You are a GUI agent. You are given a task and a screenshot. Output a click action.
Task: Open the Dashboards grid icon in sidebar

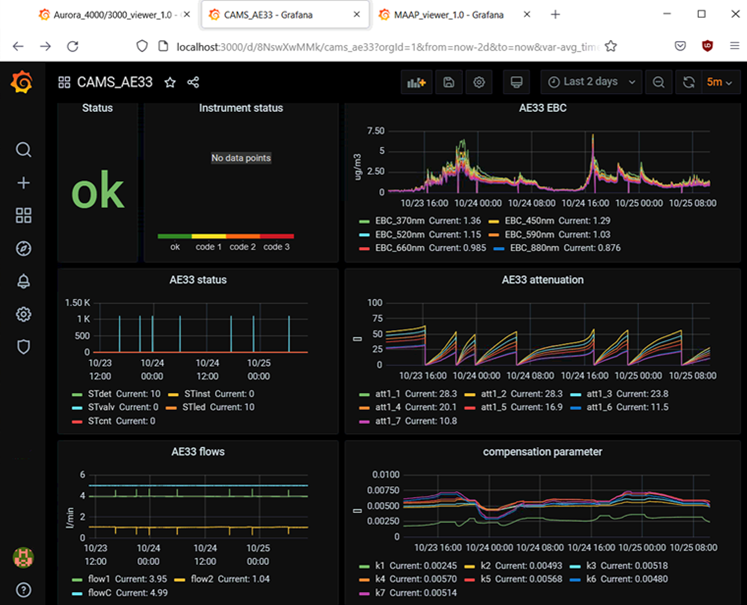[x=23, y=215]
